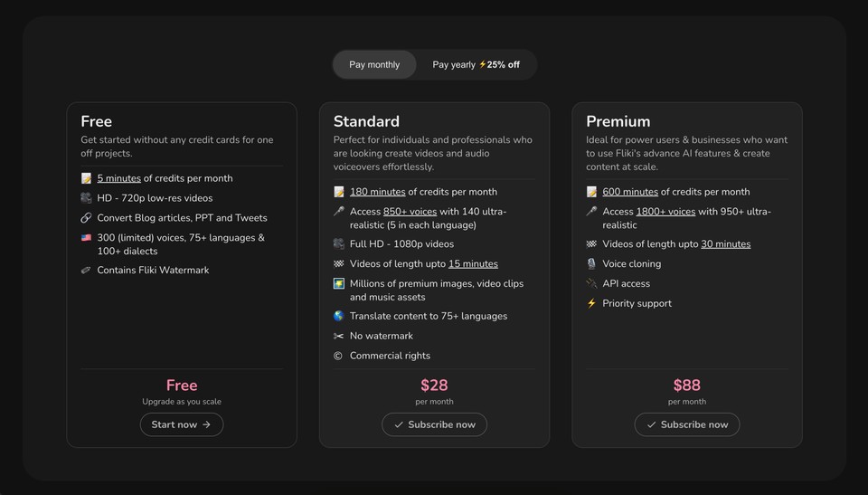Switch to Pay yearly 25% off
The width and height of the screenshot is (868, 495).
476,65
